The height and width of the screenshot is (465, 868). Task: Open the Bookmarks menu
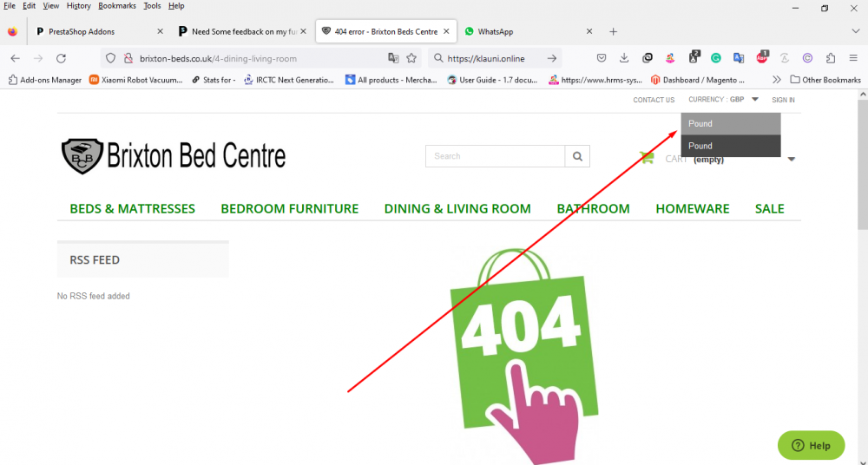(117, 6)
